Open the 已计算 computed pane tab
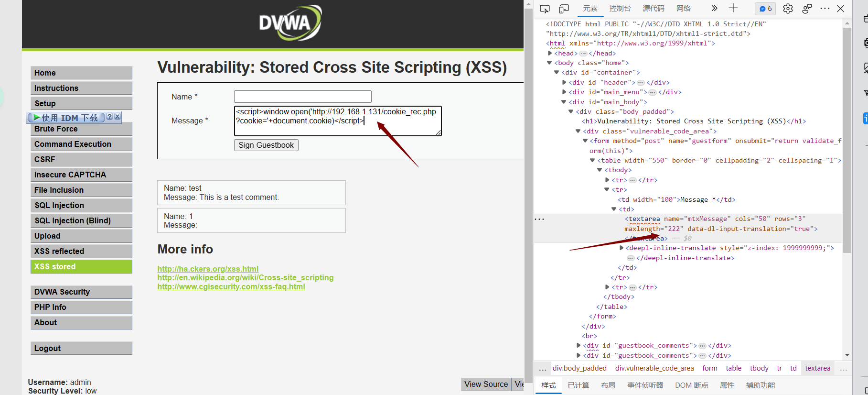Viewport: 868px width, 395px height. [579, 385]
